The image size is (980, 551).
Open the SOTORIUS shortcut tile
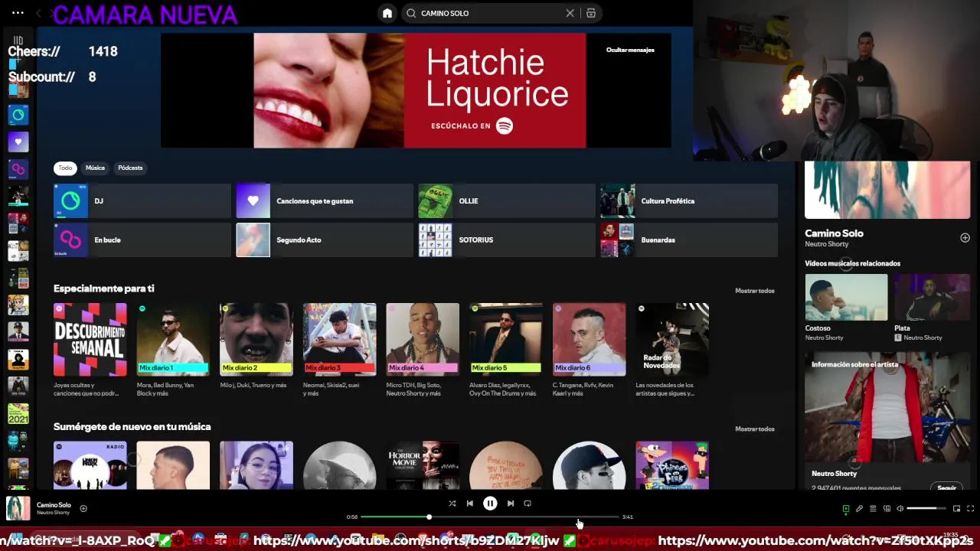(507, 240)
